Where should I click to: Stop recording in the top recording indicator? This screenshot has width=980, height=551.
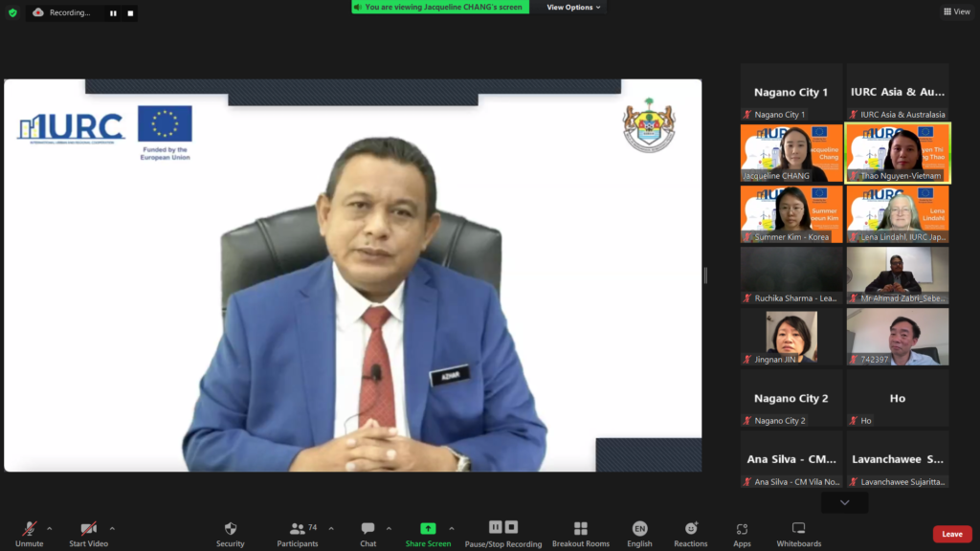click(128, 13)
